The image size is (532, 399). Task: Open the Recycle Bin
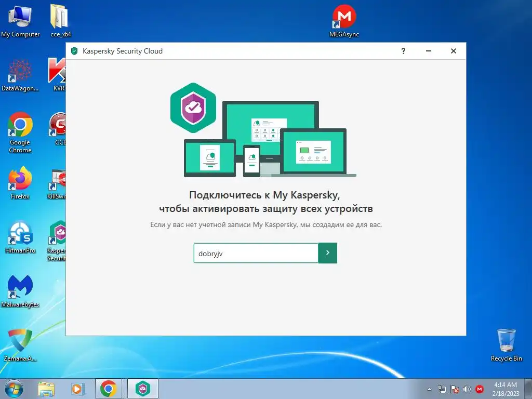click(506, 345)
